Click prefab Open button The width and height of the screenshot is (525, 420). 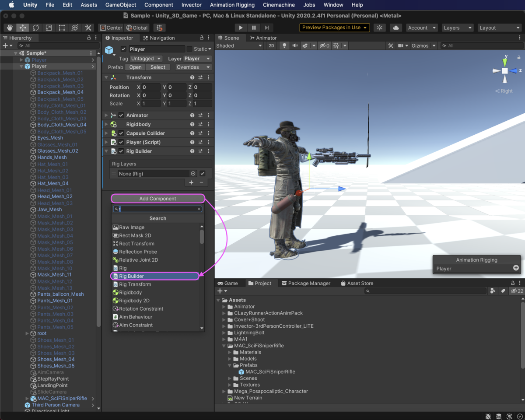tap(136, 67)
